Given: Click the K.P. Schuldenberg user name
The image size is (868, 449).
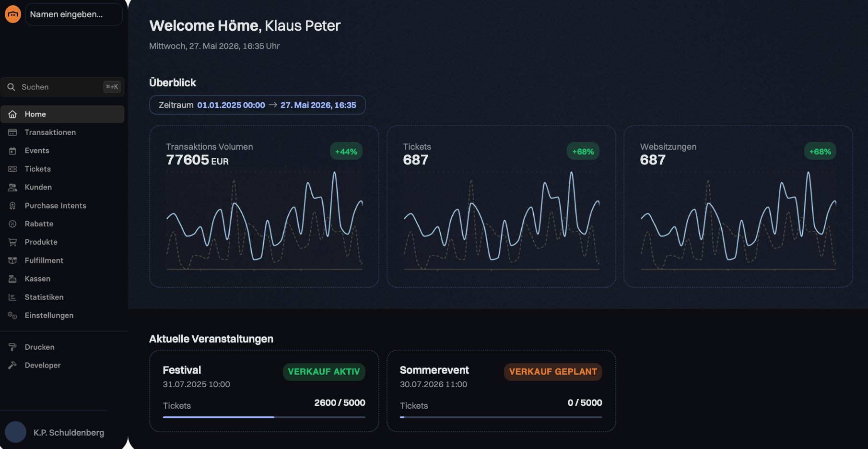Looking at the screenshot, I should (x=69, y=433).
